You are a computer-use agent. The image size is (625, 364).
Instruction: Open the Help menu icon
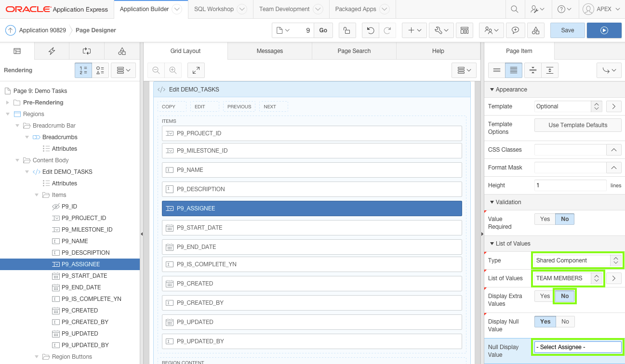coord(564,9)
